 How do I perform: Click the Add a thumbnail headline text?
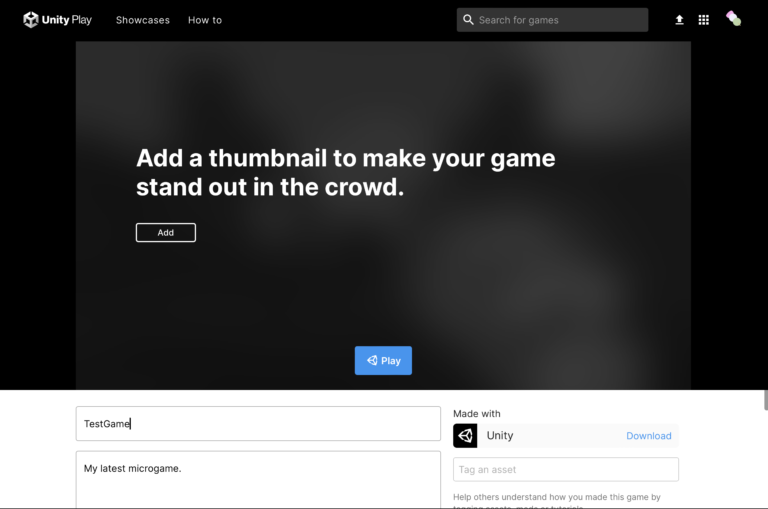[x=345, y=172]
